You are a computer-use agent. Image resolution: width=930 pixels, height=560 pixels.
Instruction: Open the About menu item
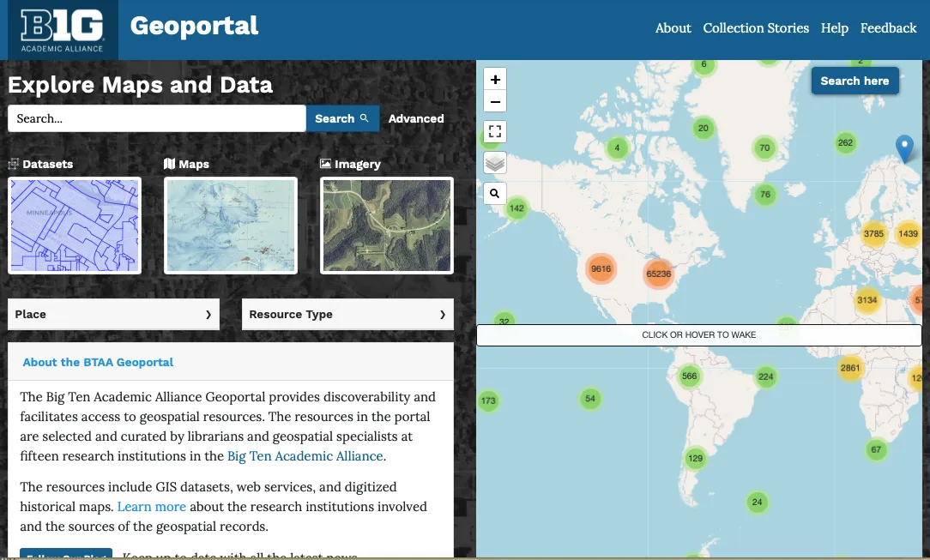(x=673, y=28)
